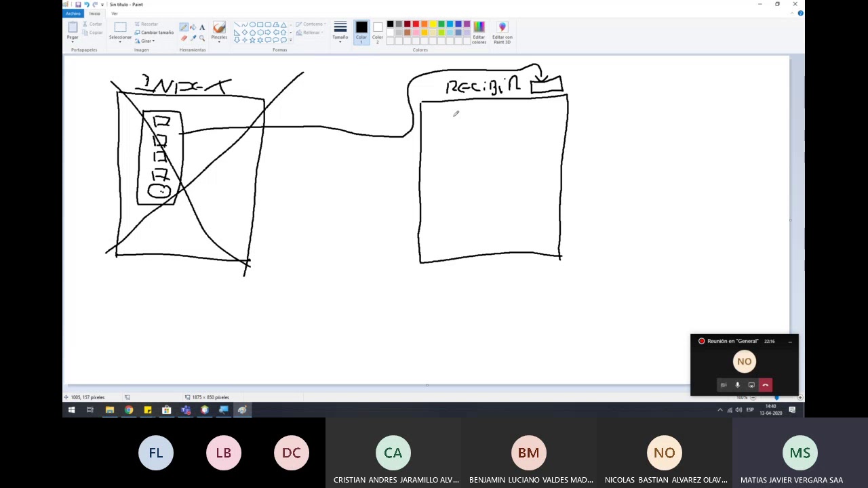
Task: Pick the yellow color swatch
Action: [x=433, y=24]
